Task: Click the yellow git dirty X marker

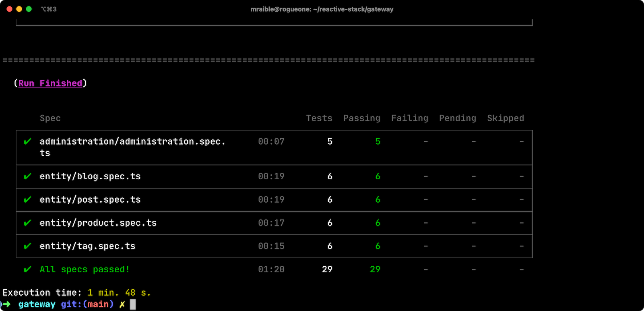Action: click(x=122, y=305)
